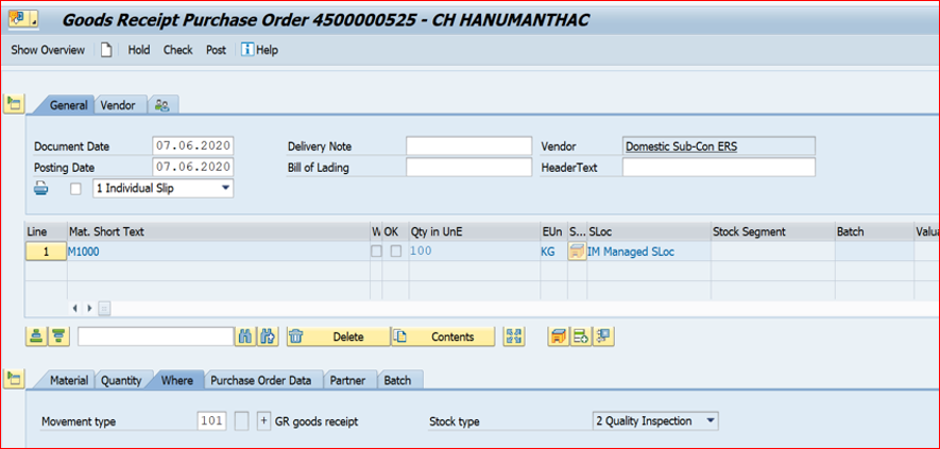Click the add line item icon with plus
The image size is (940, 449).
[581, 337]
